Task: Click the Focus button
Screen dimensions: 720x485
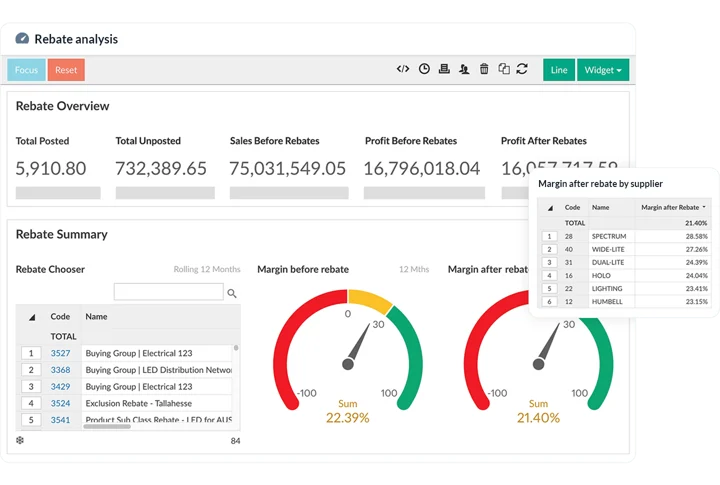Action: point(26,70)
